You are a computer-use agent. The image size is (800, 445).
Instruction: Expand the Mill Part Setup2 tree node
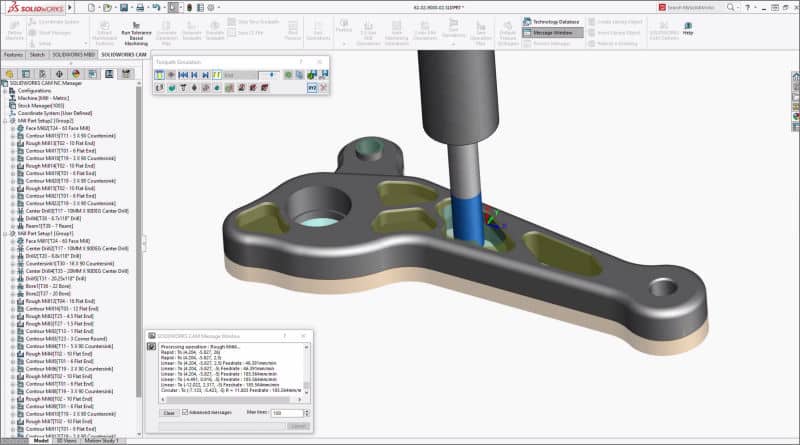tap(6, 120)
